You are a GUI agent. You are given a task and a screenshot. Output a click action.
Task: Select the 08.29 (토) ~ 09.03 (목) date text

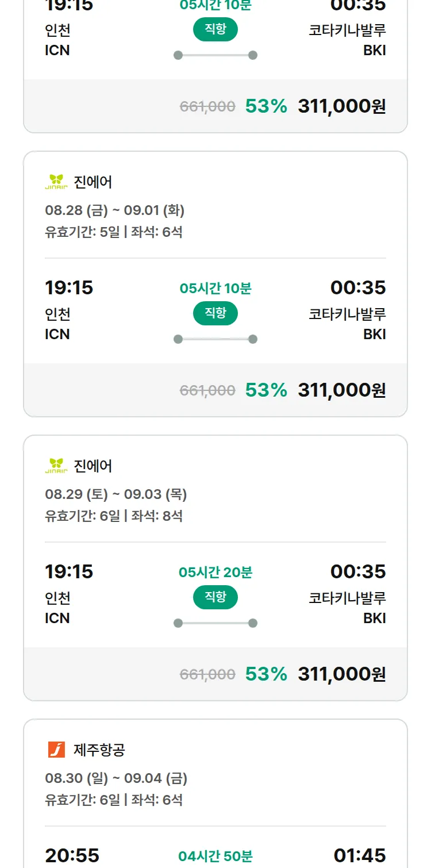tap(116, 494)
